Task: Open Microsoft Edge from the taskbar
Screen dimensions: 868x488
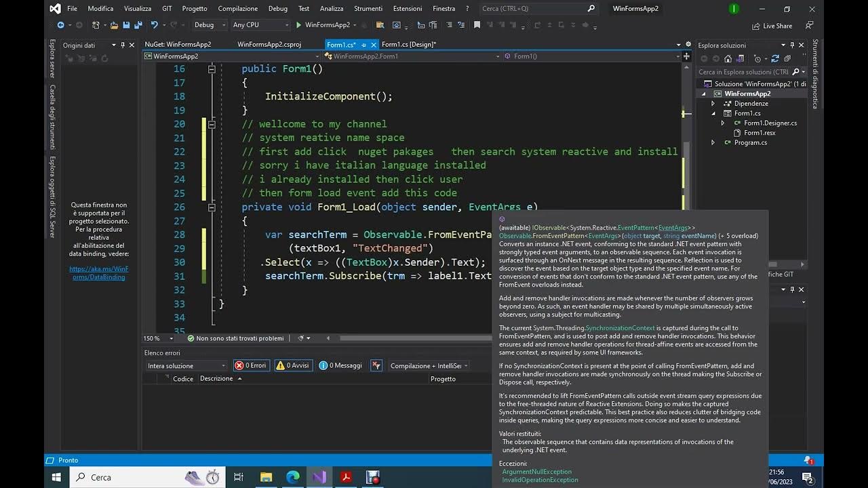Action: [x=292, y=477]
